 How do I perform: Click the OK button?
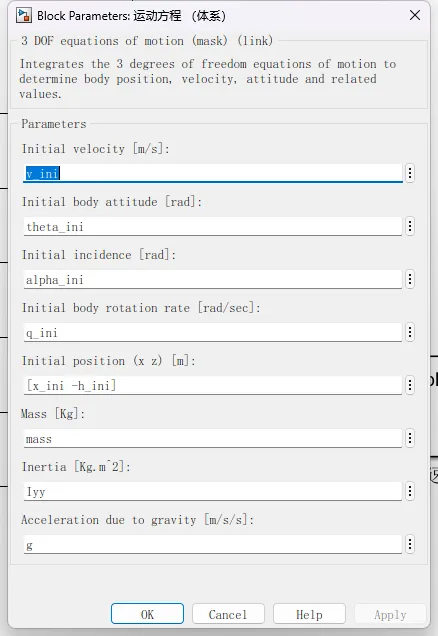[x=147, y=614]
